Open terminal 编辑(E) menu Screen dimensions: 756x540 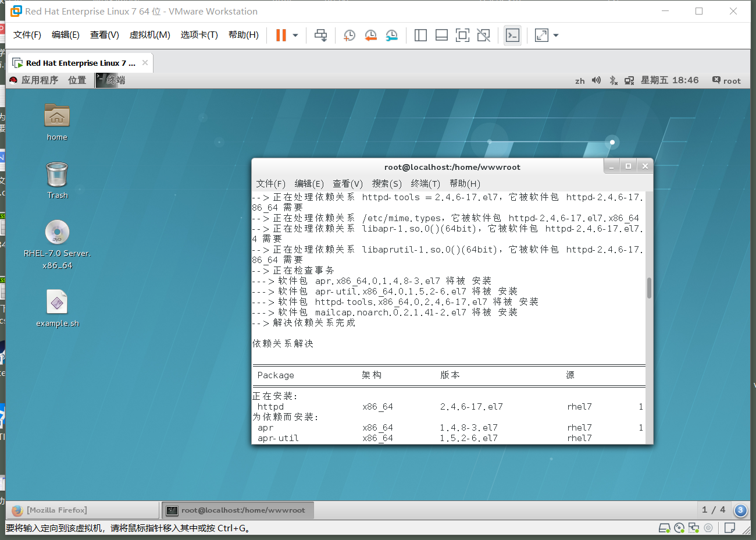click(309, 183)
